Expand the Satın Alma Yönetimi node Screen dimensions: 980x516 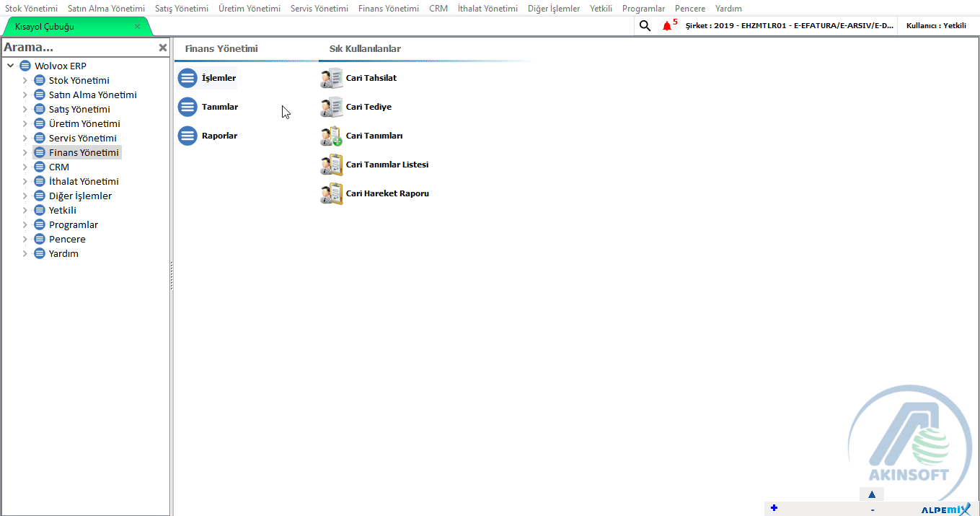[x=25, y=95]
